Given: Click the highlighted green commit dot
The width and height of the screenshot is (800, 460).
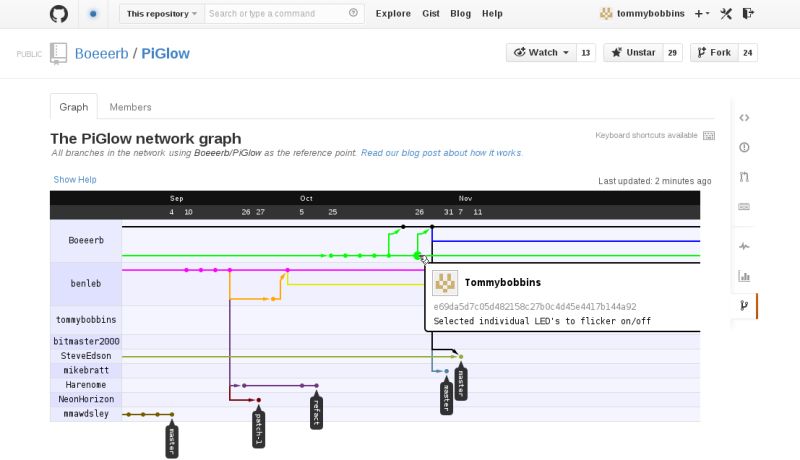Looking at the screenshot, I should 417,255.
